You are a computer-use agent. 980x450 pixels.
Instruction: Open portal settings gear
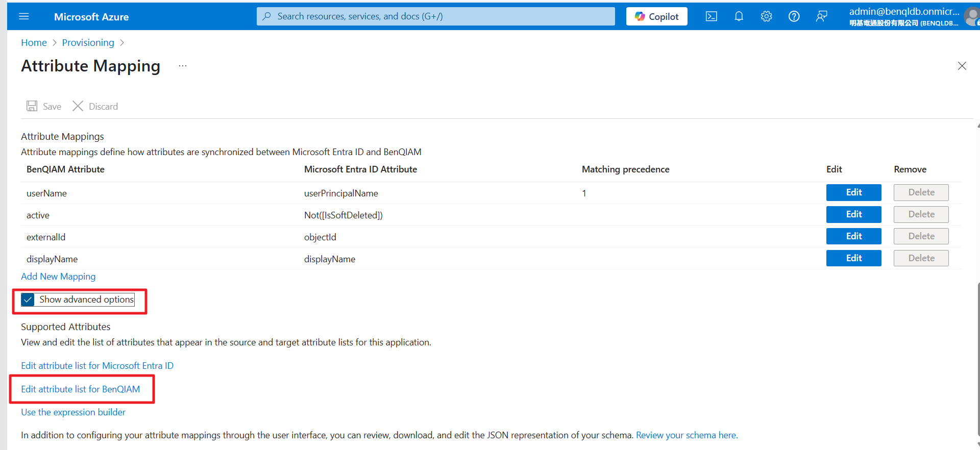tap(766, 16)
